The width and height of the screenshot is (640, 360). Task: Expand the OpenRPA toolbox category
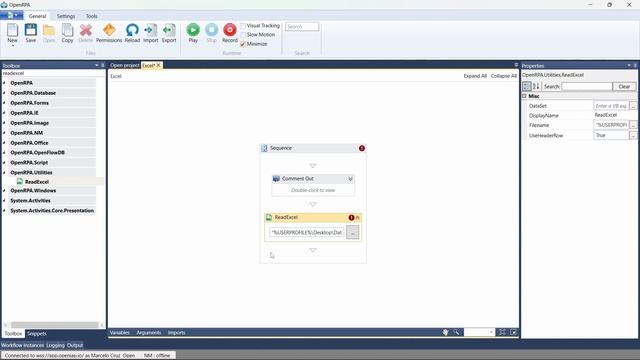point(4,83)
